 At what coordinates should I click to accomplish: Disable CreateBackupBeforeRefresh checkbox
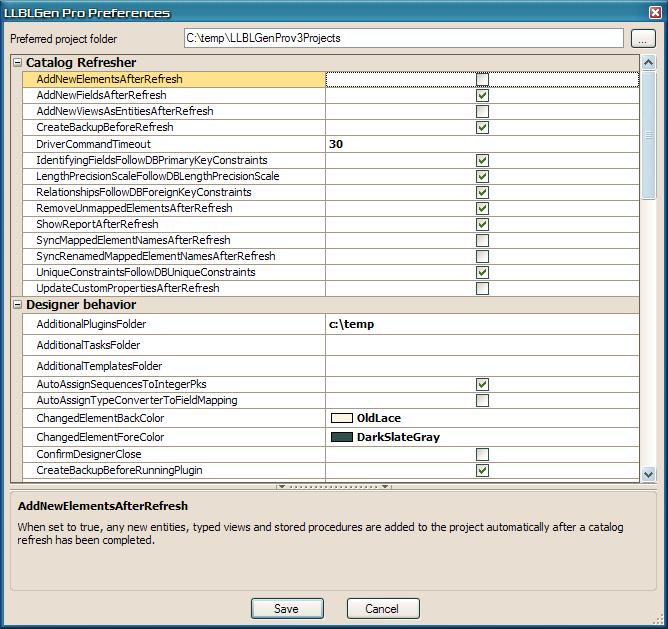(482, 127)
